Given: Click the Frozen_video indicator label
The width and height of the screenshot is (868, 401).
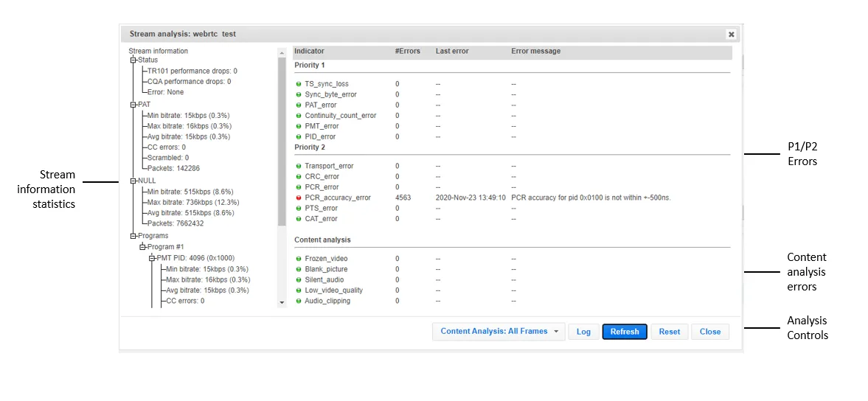Looking at the screenshot, I should 326,258.
